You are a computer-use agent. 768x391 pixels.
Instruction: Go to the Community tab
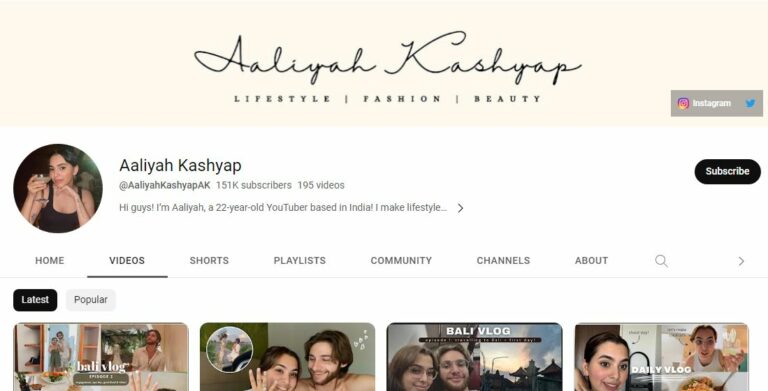pyautogui.click(x=401, y=261)
